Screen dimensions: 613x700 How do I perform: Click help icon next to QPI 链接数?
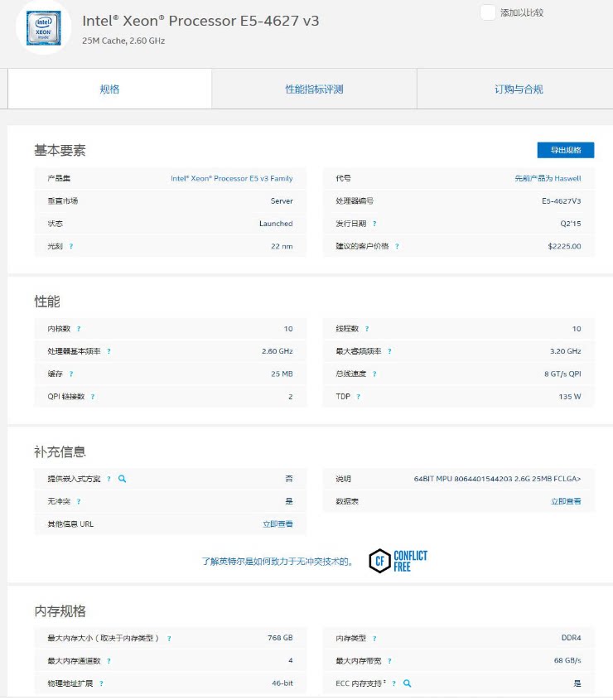click(93, 397)
